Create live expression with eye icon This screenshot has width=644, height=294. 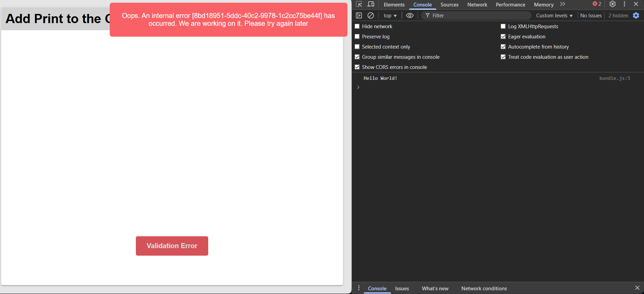pyautogui.click(x=410, y=16)
